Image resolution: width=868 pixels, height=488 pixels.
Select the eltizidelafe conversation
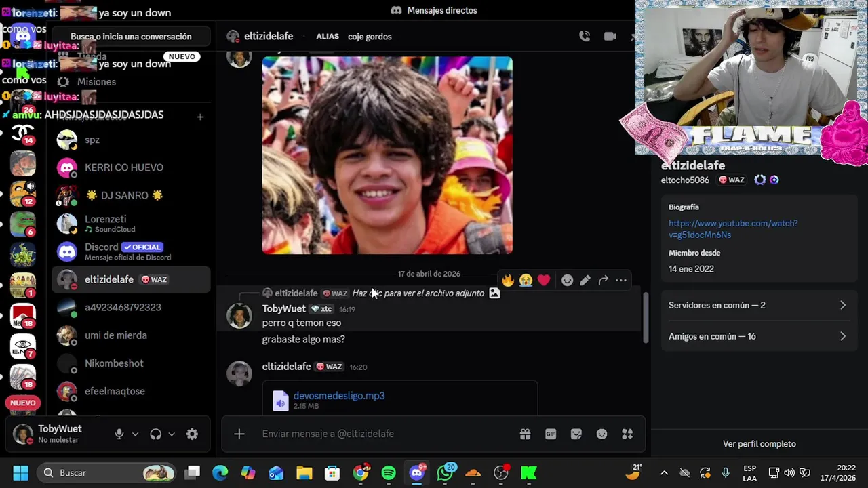131,279
